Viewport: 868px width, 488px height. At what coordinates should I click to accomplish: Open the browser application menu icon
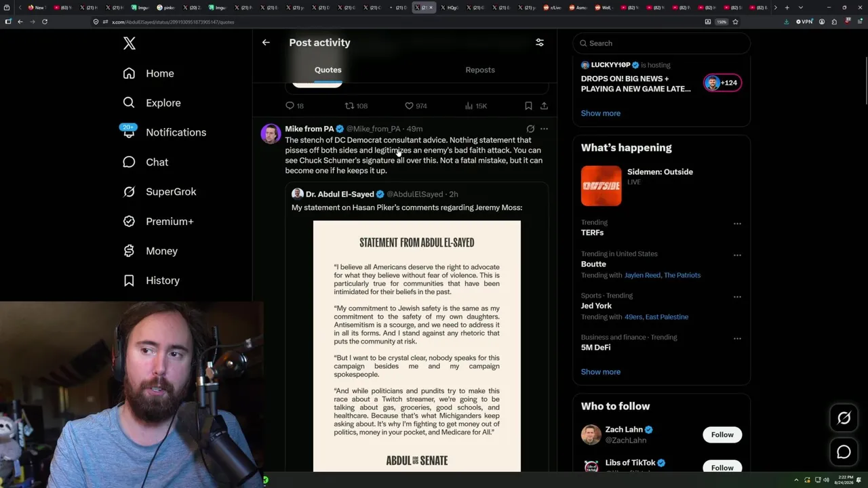[859, 22]
